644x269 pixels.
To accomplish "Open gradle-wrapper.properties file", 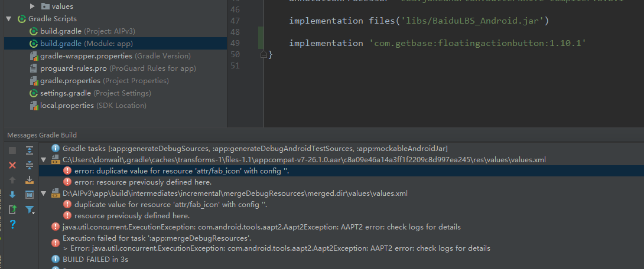I will tap(115, 56).
